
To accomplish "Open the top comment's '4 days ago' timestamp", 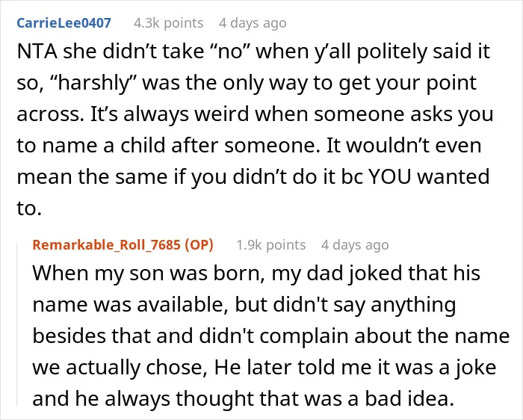I will (253, 23).
